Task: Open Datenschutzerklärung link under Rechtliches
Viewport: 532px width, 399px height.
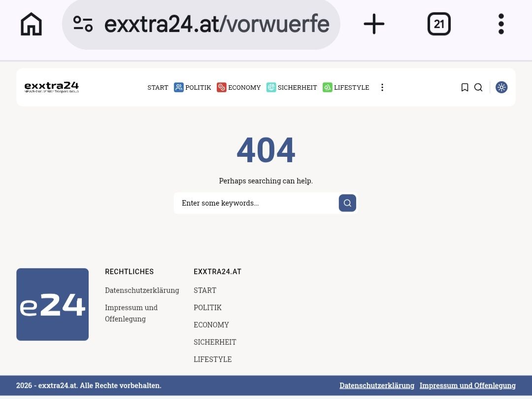Action: coord(142,290)
